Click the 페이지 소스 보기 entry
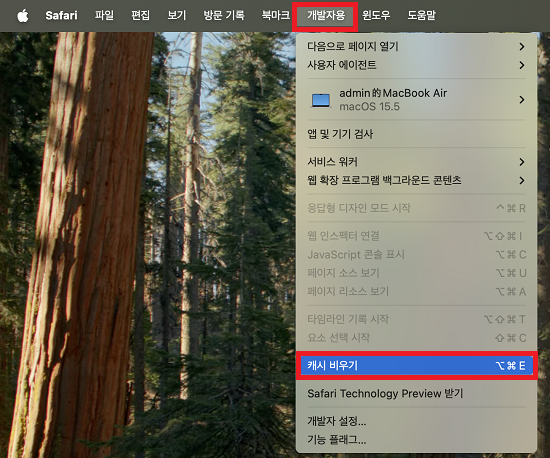This screenshot has height=458, width=550. click(x=416, y=273)
